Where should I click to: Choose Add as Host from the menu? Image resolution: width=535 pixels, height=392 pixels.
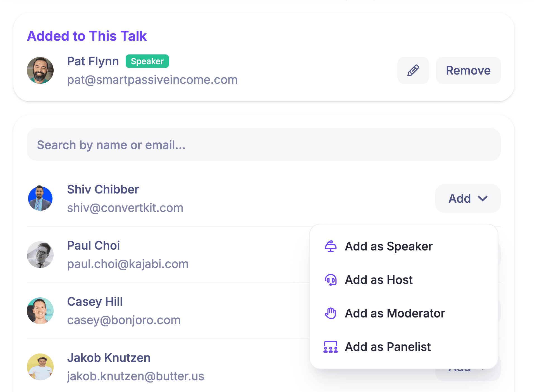pyautogui.click(x=379, y=279)
